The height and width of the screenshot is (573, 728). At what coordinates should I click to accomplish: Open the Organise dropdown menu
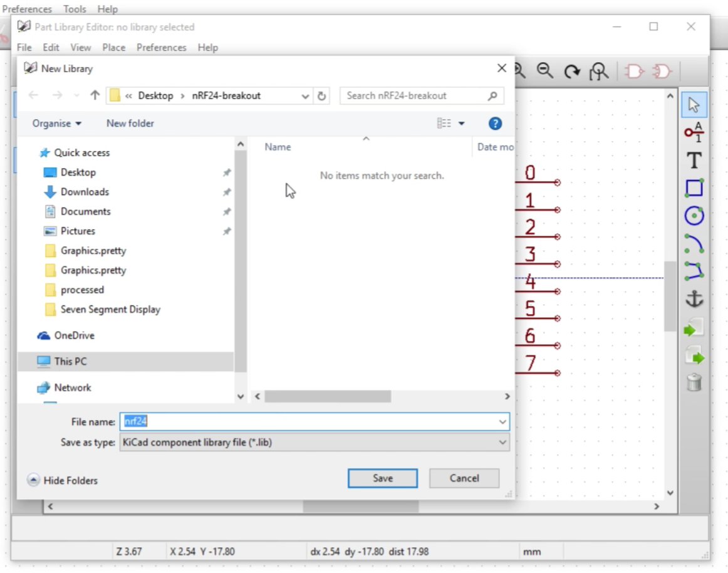(56, 123)
